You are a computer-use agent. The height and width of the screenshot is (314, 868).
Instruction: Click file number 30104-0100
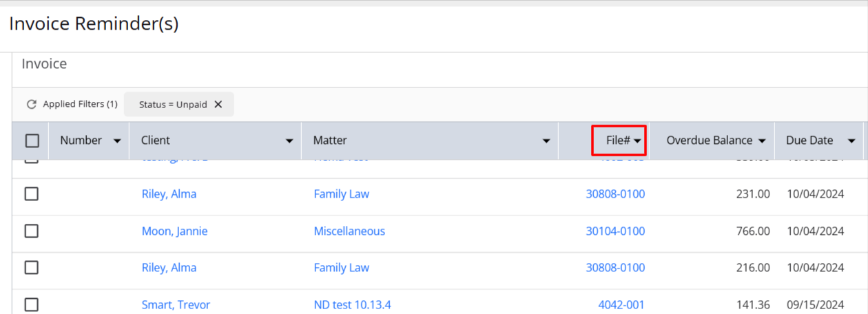(x=615, y=231)
